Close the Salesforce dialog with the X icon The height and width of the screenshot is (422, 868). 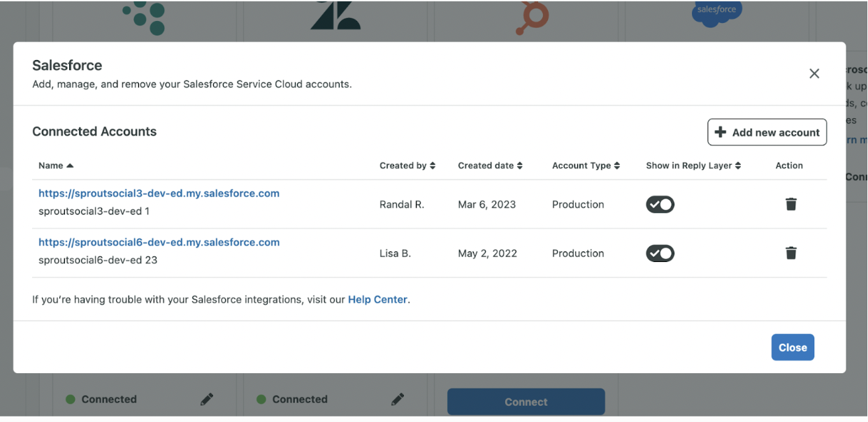click(x=814, y=73)
